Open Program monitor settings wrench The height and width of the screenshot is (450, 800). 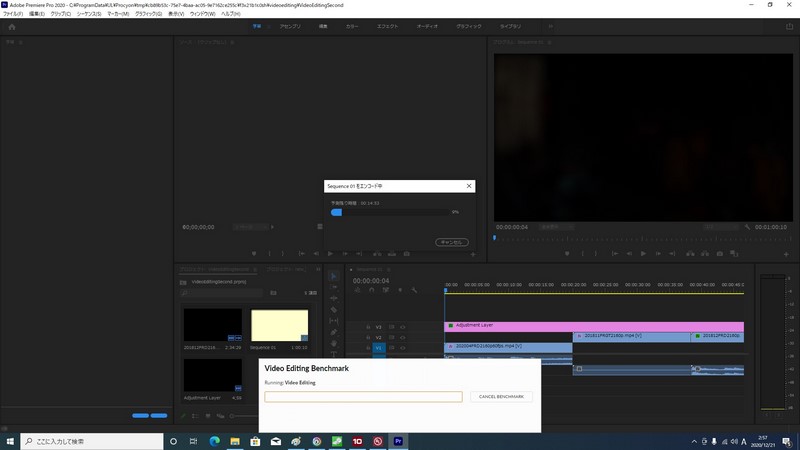click(x=747, y=227)
